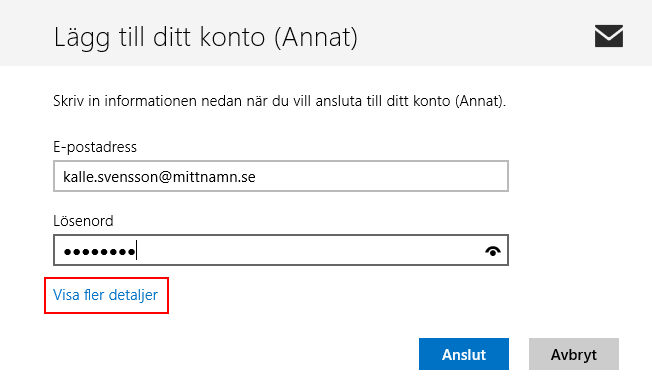Click the mittnamn.se domain in the email

click(x=214, y=177)
